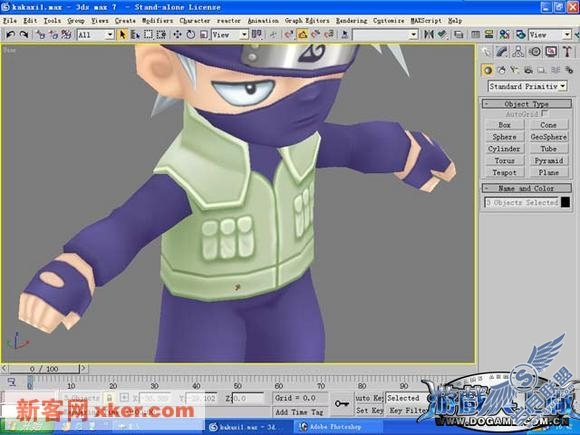580x435 pixels.
Task: Open the All selection filter dropdown
Action: 95,35
